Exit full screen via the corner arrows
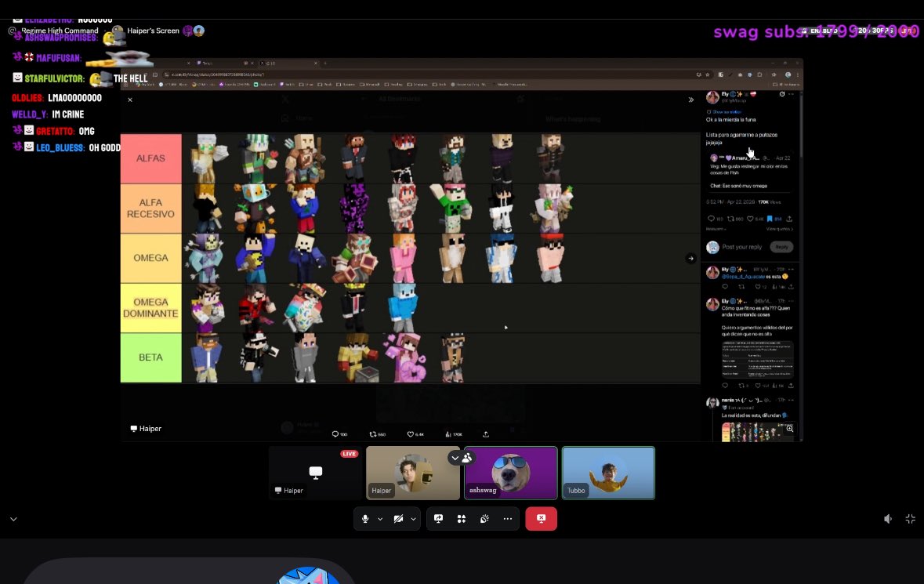This screenshot has height=584, width=924. coord(911,519)
